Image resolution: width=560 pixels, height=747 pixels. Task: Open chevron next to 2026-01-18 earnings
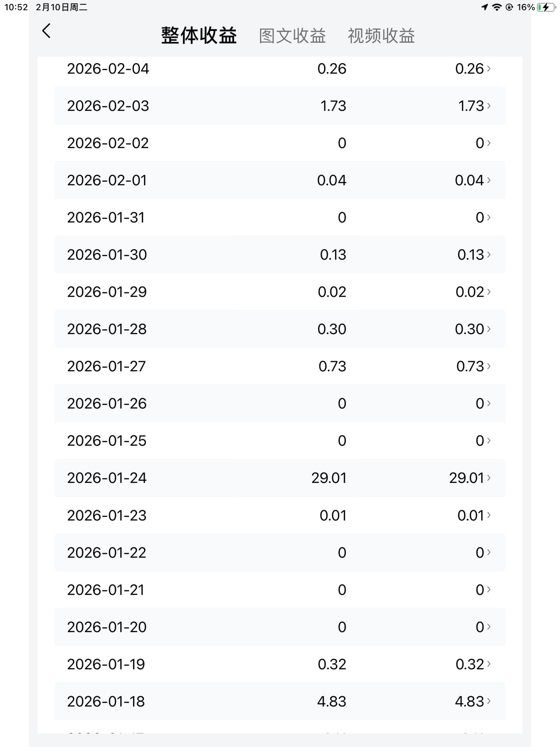click(489, 701)
